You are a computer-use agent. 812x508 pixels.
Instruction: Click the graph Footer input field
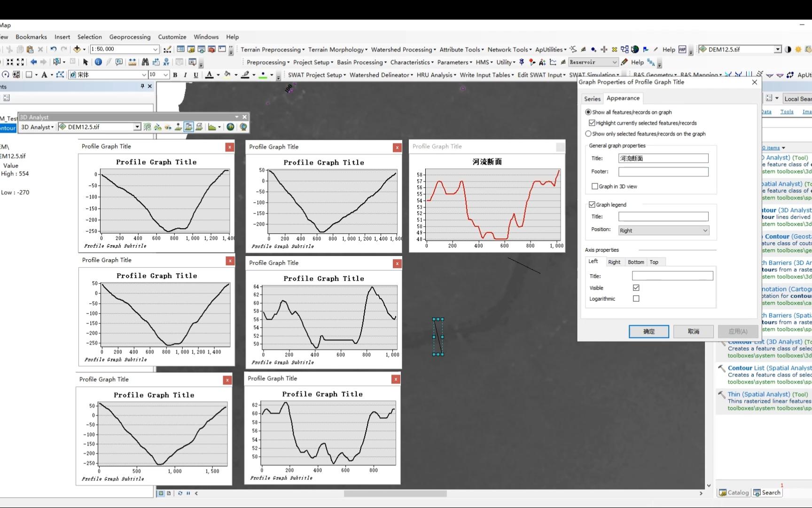(x=664, y=172)
